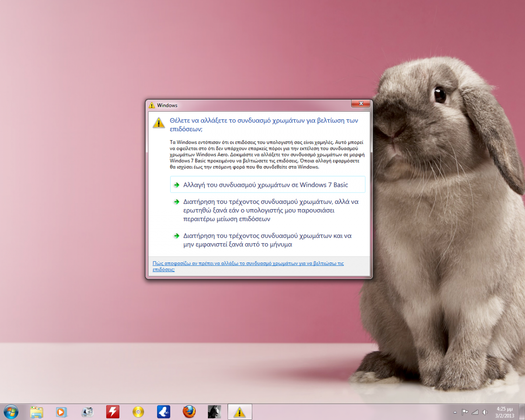525x420 pixels.
Task: Choose keep current scheme but ask again option
Action: coord(267,210)
